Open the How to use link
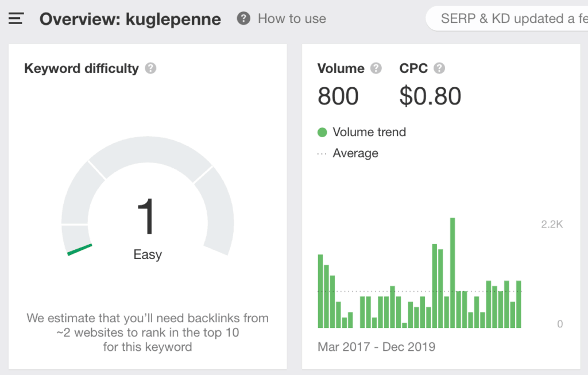This screenshot has width=588, height=375. [292, 18]
